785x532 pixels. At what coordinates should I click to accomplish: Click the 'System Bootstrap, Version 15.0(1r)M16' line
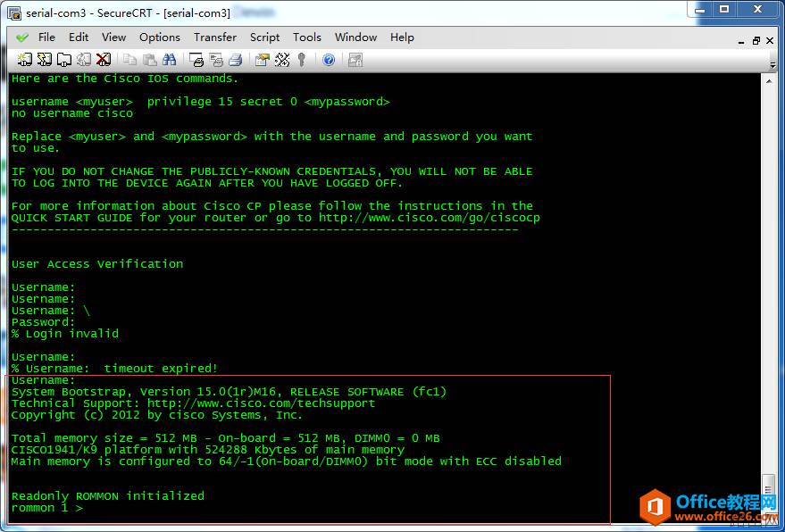click(x=229, y=392)
